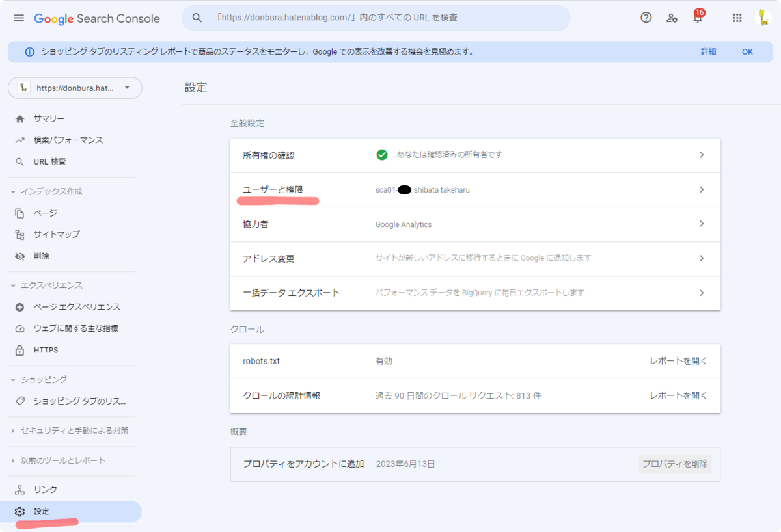This screenshot has height=532, width=781.
Task: Click chevron on 協力者 row
Action: click(x=702, y=224)
